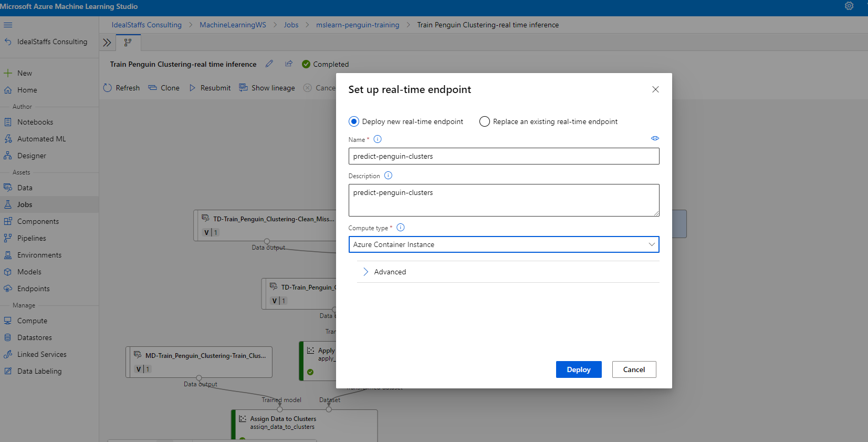This screenshot has height=442, width=868.
Task: Expand the Advanced section
Action: tap(366, 272)
